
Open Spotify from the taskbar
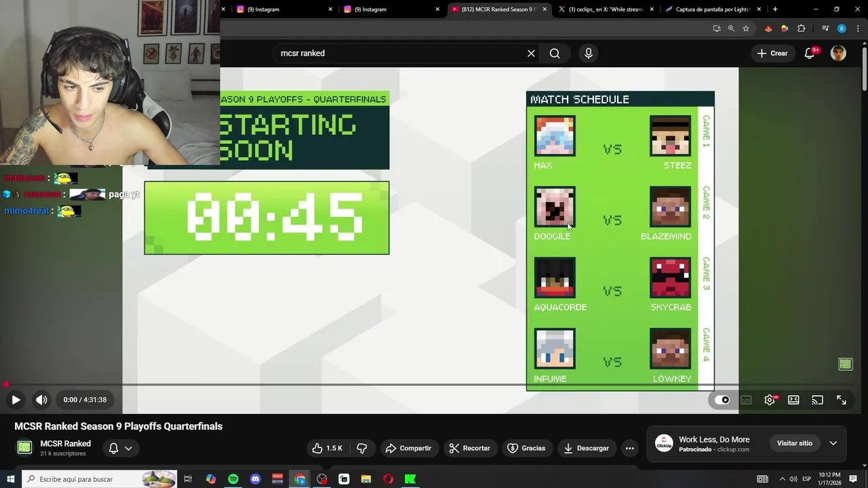click(233, 479)
